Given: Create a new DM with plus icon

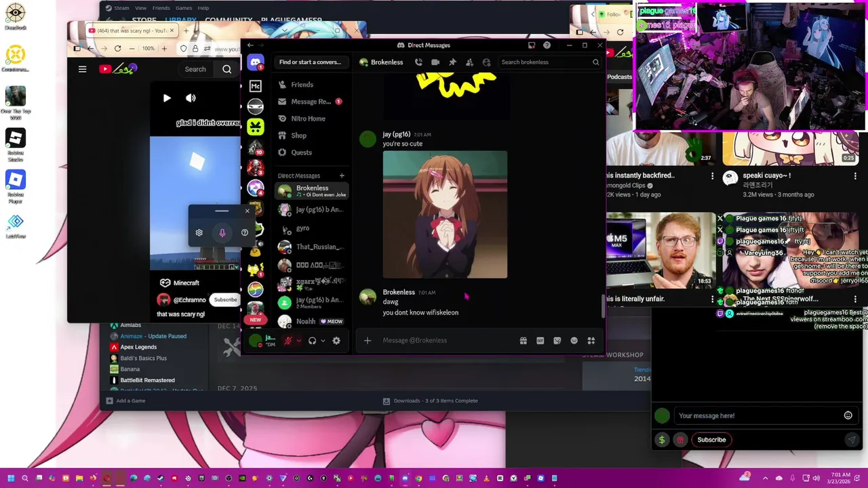Looking at the screenshot, I should [x=342, y=176].
